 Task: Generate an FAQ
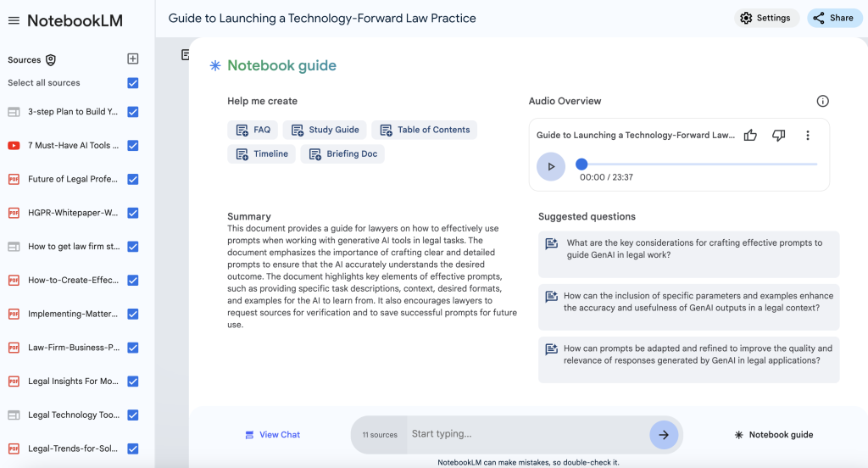(253, 130)
